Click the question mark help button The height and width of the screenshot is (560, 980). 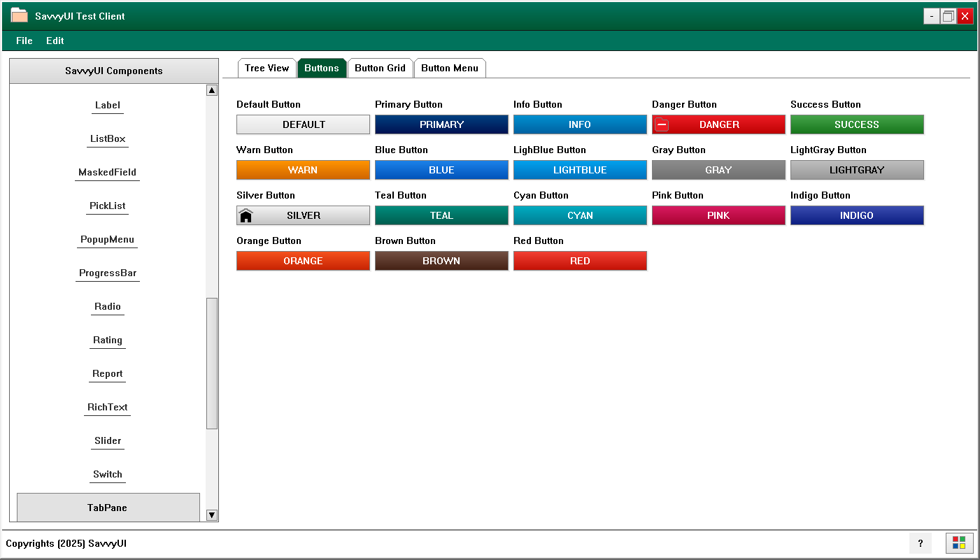(x=920, y=543)
